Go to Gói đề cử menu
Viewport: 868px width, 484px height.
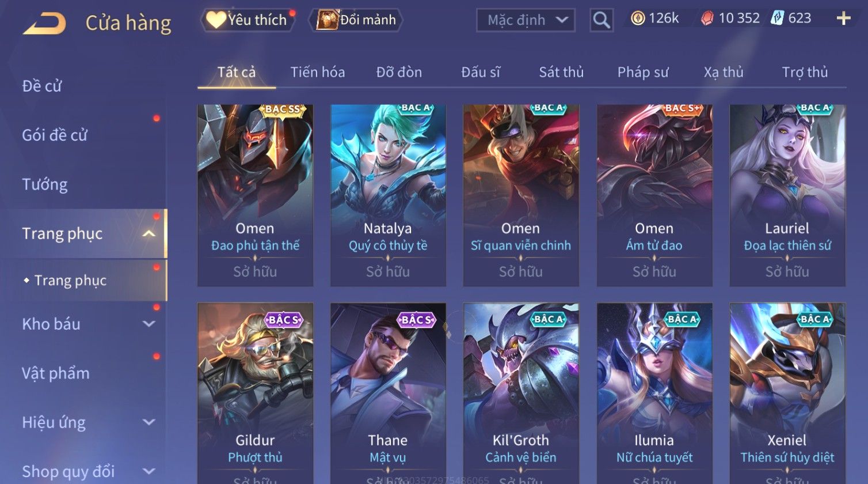click(55, 135)
